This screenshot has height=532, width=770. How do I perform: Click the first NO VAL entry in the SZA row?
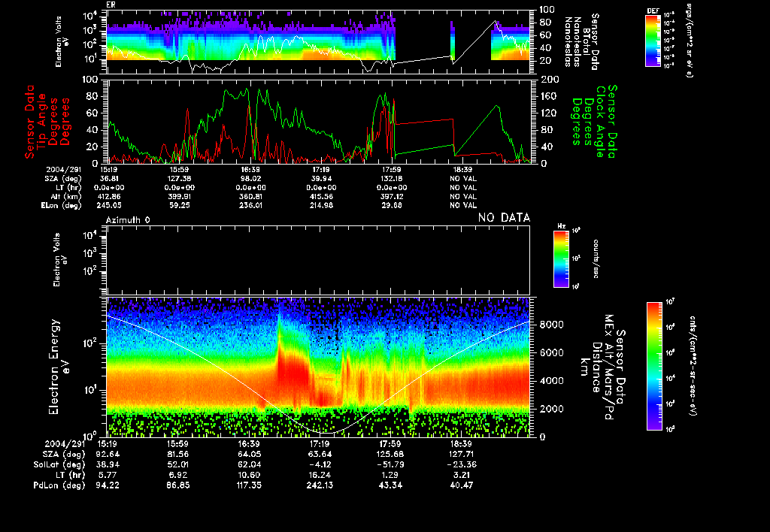click(x=463, y=179)
